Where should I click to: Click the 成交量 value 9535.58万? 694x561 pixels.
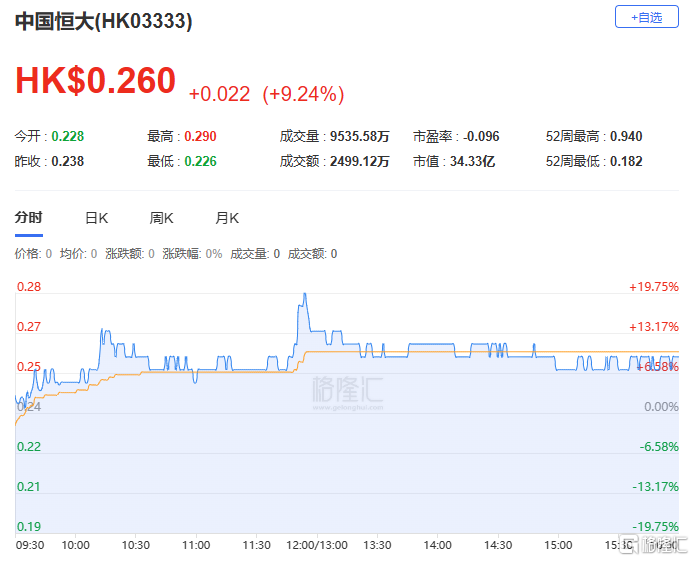point(359,136)
